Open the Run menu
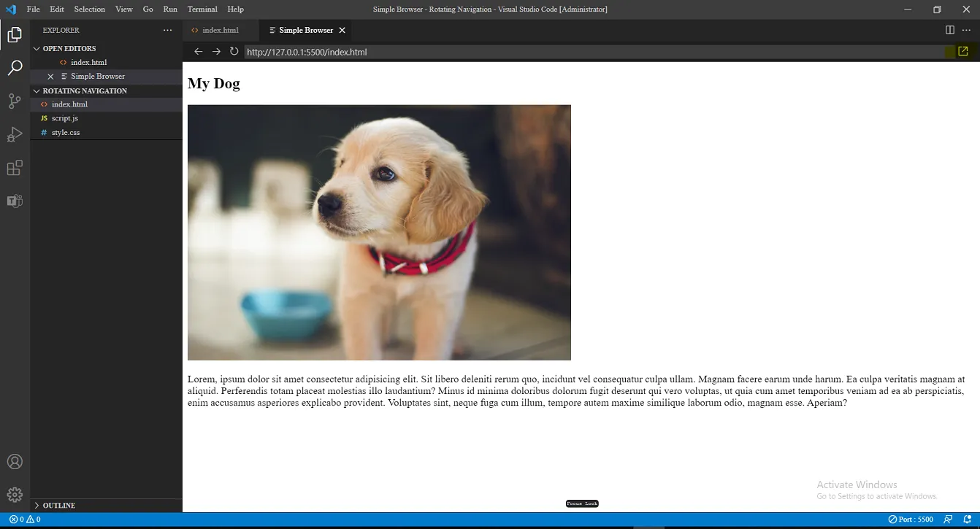Image resolution: width=980 pixels, height=529 pixels. point(170,9)
